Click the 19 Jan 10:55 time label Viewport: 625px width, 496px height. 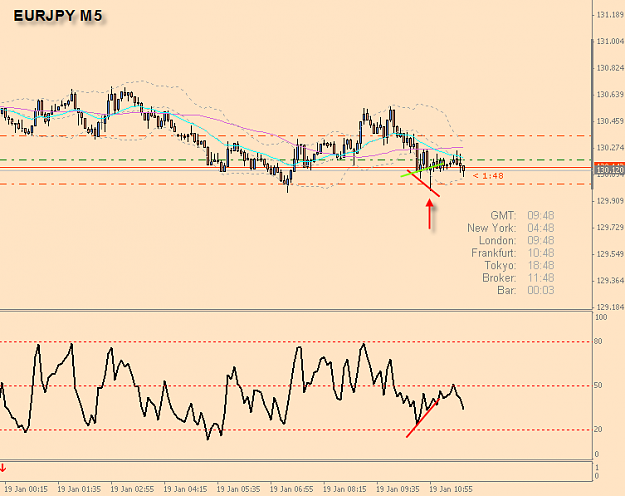click(451, 489)
